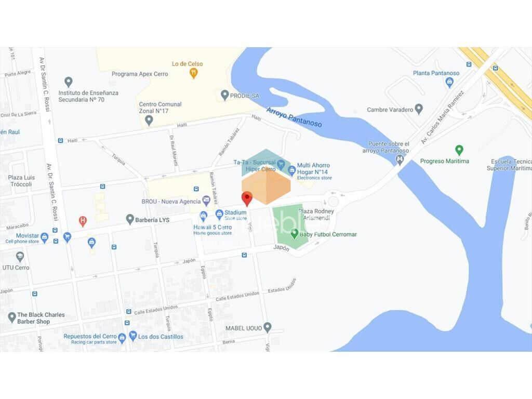Click the UTU Cerro school icon

point(20,257)
